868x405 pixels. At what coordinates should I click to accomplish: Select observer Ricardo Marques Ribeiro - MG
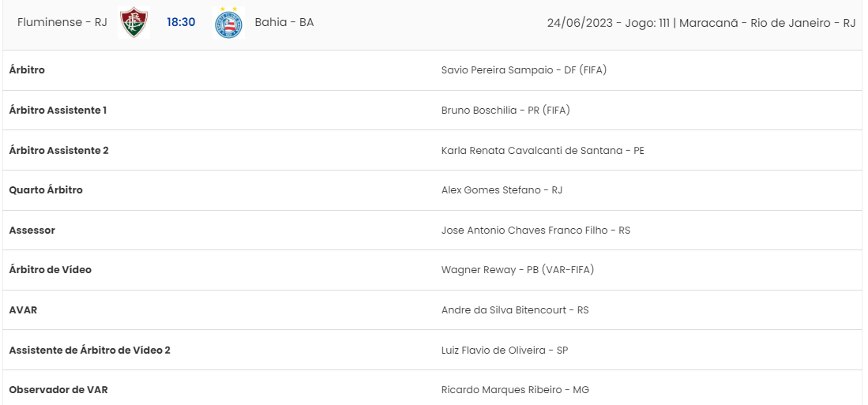516,390
